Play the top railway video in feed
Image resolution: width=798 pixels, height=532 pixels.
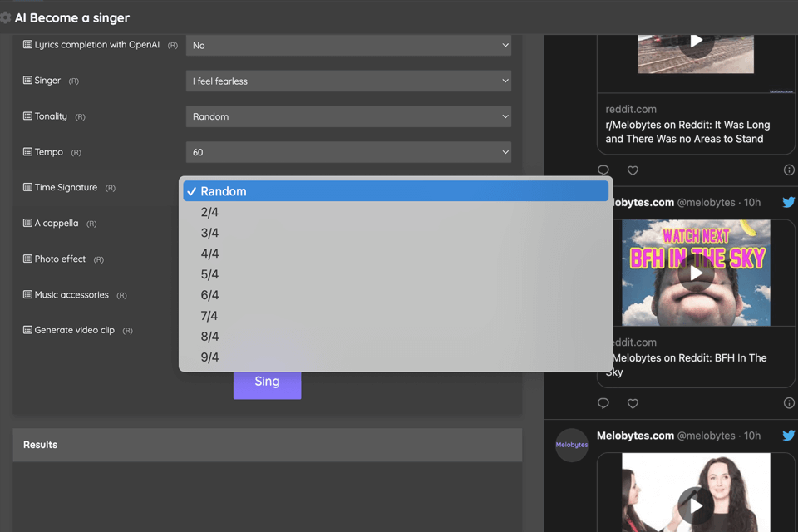(696, 42)
